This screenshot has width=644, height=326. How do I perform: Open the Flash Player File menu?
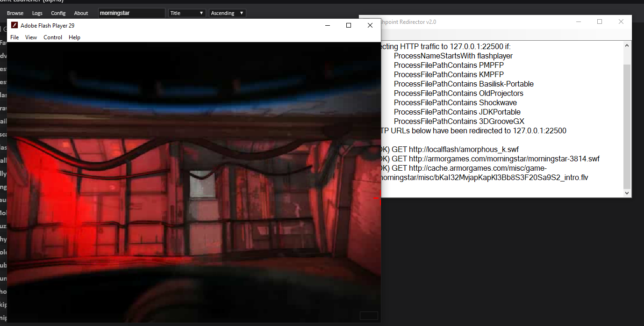point(14,37)
